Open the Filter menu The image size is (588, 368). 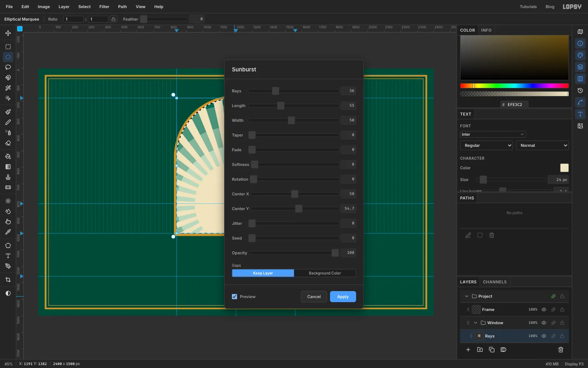coord(104,7)
